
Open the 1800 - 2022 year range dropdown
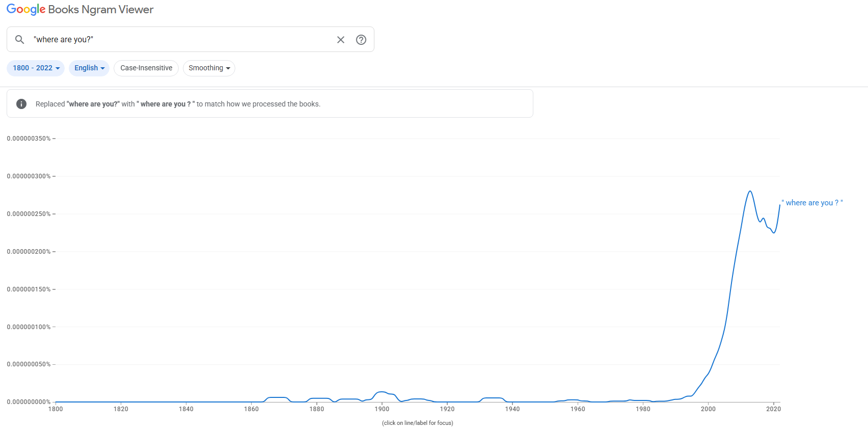tap(36, 68)
